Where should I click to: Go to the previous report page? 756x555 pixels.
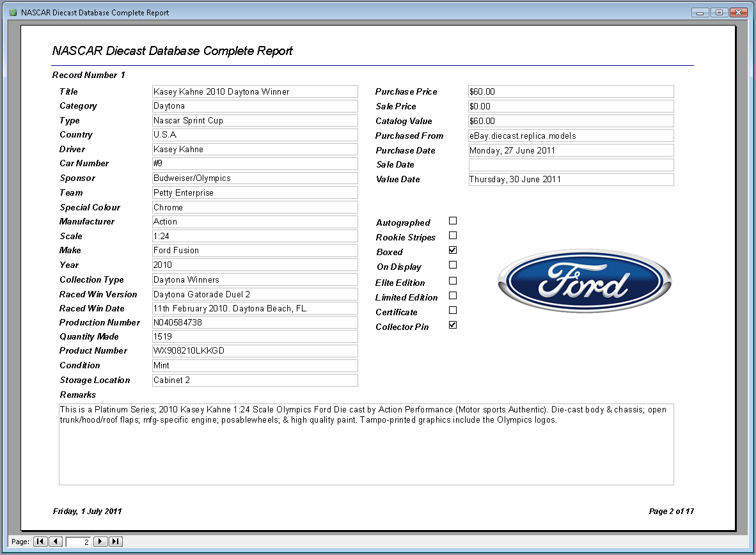coord(56,542)
